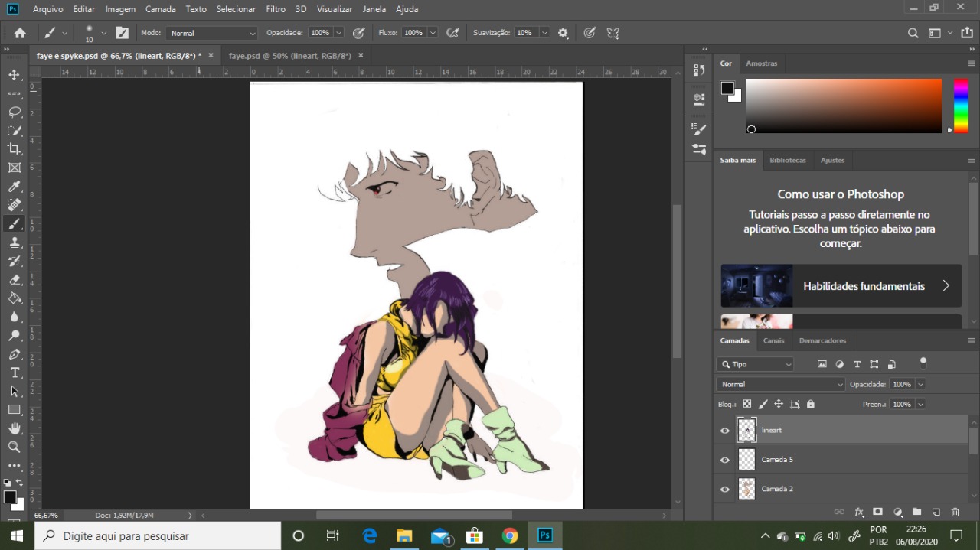
Task: Select the Eyedropper tool
Action: coord(14,187)
